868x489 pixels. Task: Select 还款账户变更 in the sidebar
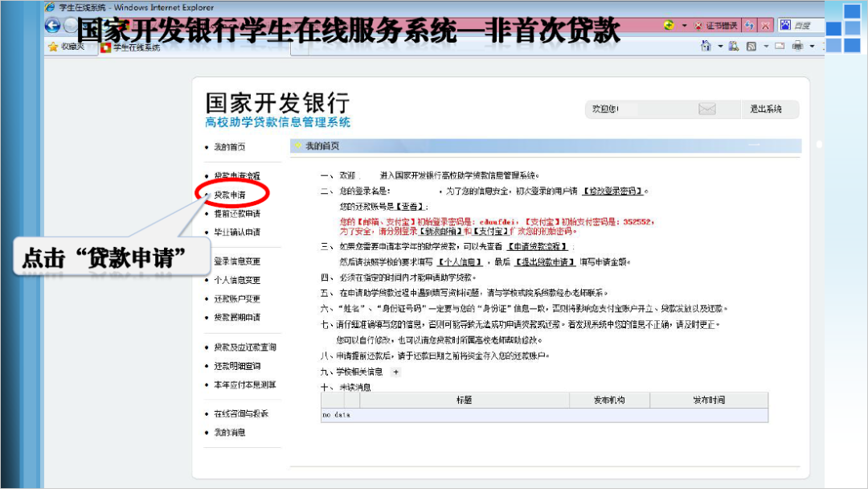tap(237, 299)
